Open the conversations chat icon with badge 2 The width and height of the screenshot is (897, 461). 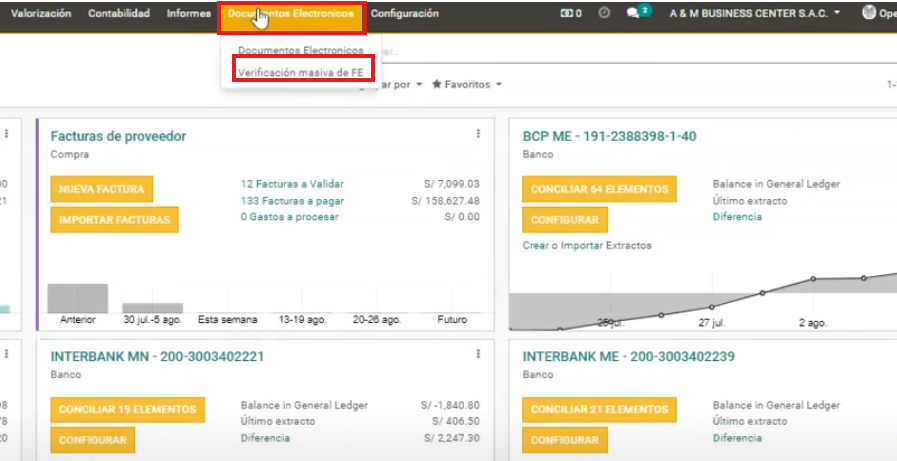pyautogui.click(x=638, y=13)
